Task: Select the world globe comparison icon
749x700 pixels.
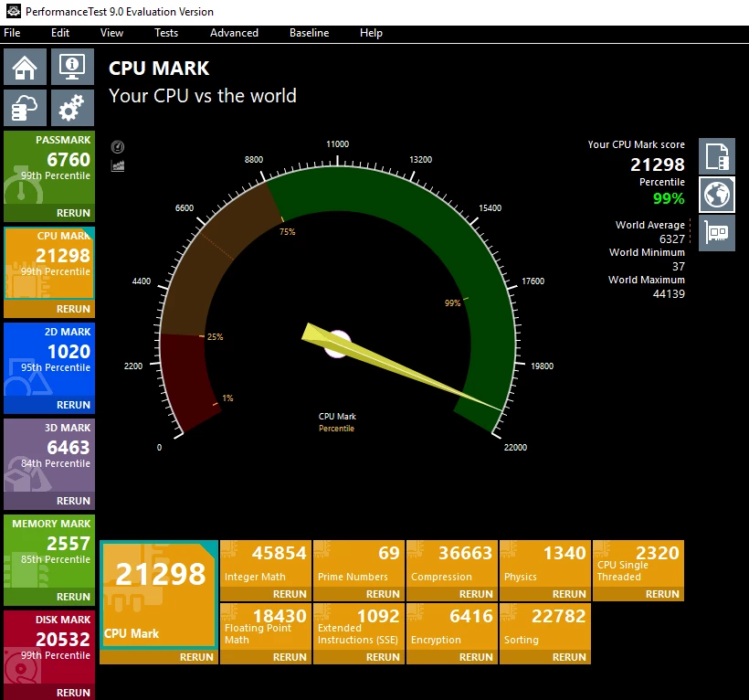Action: [x=716, y=195]
